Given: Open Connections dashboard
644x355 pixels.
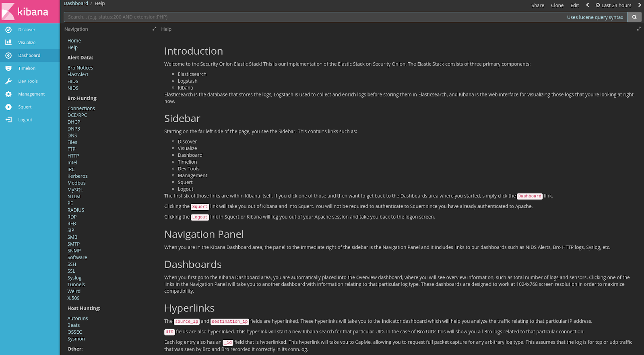Looking at the screenshot, I should coord(81,109).
